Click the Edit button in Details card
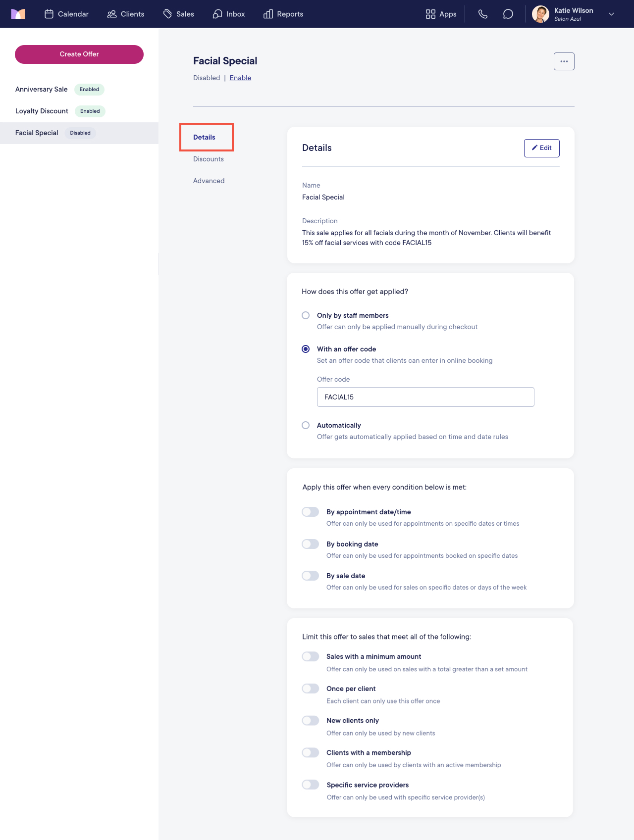This screenshot has width=634, height=840. (x=542, y=148)
